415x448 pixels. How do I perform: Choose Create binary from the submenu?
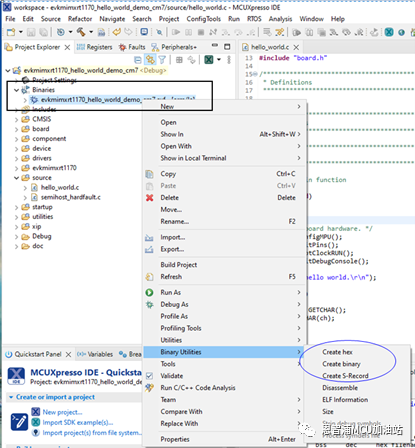341,364
